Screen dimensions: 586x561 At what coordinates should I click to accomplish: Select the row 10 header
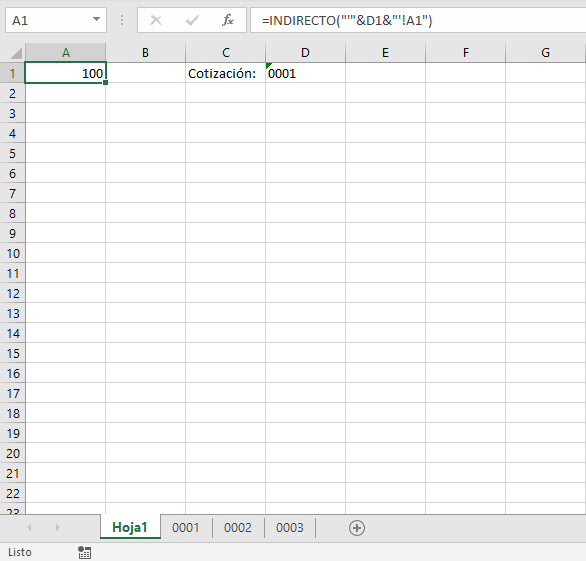click(13, 253)
